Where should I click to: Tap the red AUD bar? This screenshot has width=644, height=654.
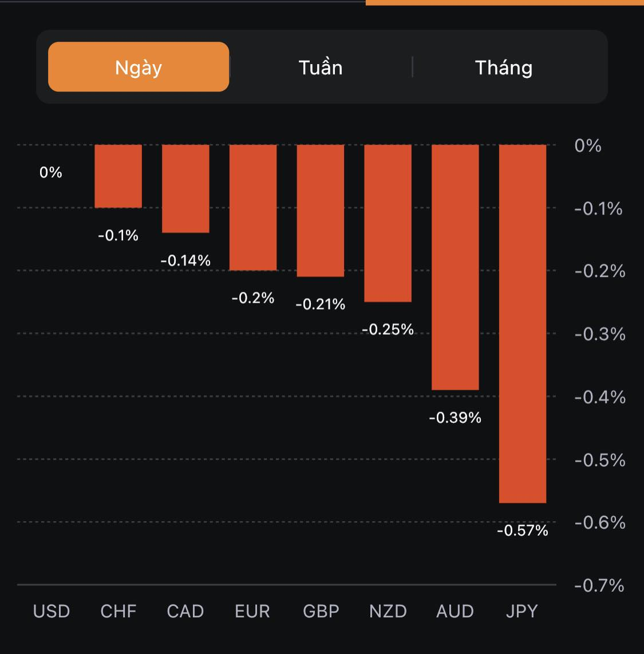pos(455,267)
